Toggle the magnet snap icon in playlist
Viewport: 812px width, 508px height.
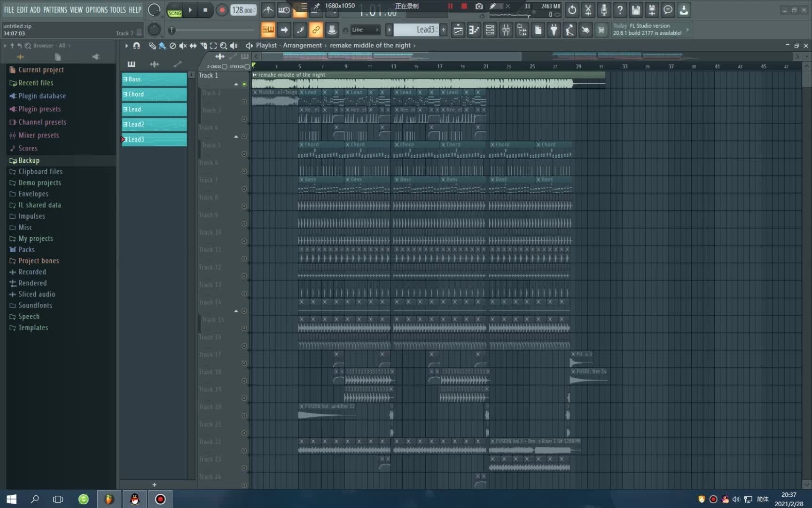click(137, 46)
